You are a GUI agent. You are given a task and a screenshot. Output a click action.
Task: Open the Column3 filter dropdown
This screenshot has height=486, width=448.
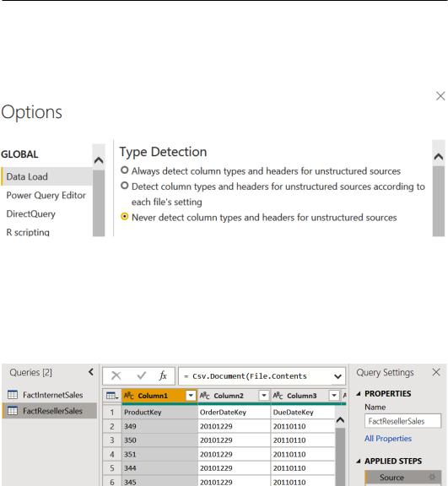point(334,396)
